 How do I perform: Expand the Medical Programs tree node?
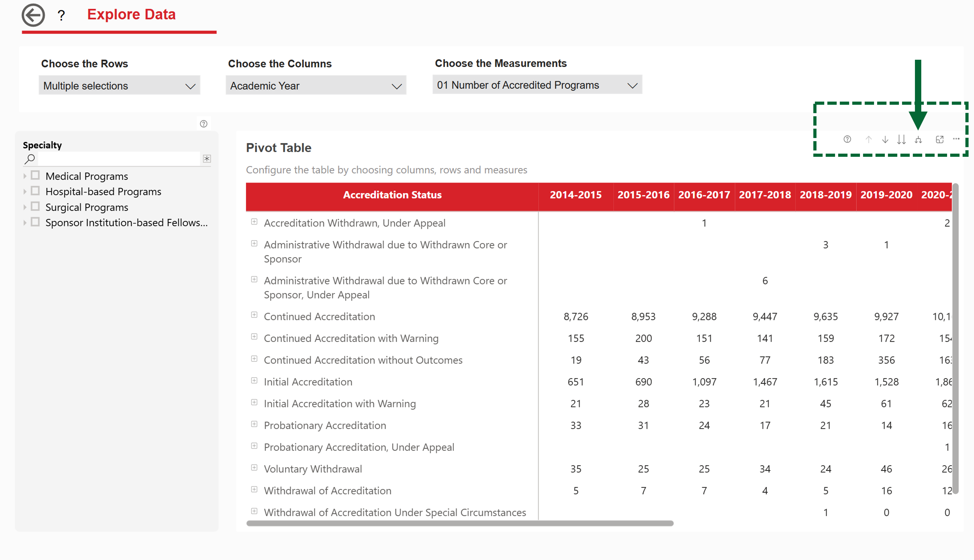point(25,176)
